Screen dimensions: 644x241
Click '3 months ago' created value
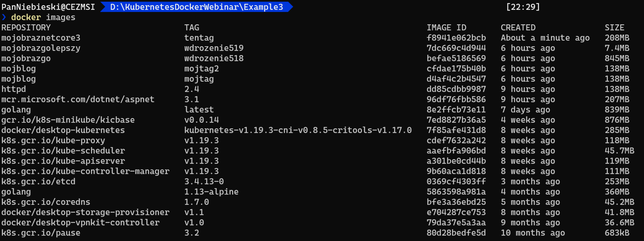point(531,181)
